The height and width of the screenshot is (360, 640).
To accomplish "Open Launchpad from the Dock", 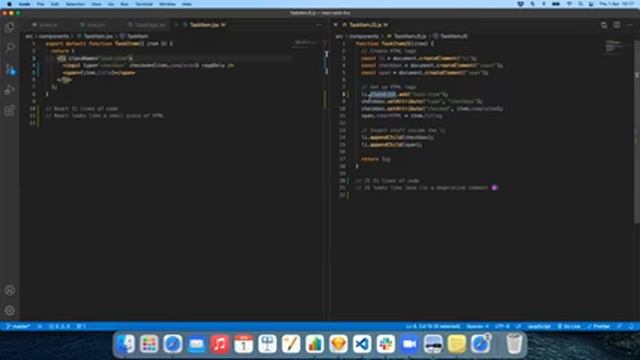I will coord(149,344).
